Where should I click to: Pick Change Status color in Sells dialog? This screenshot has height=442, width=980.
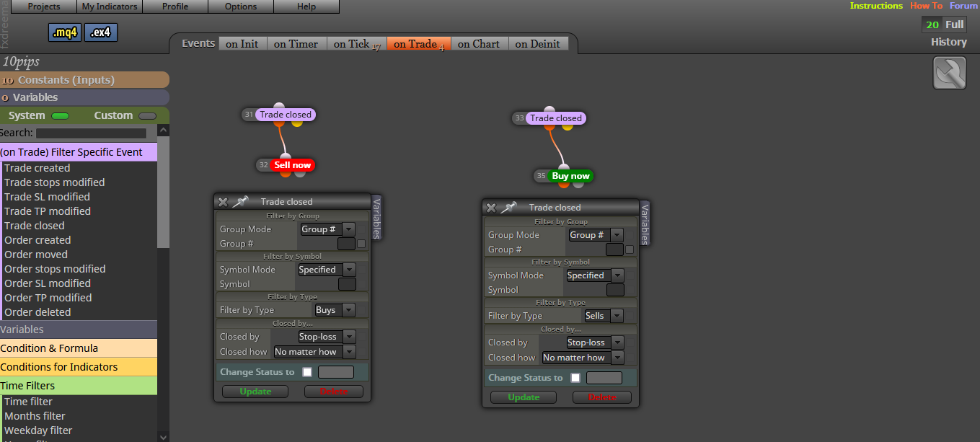[x=604, y=378]
